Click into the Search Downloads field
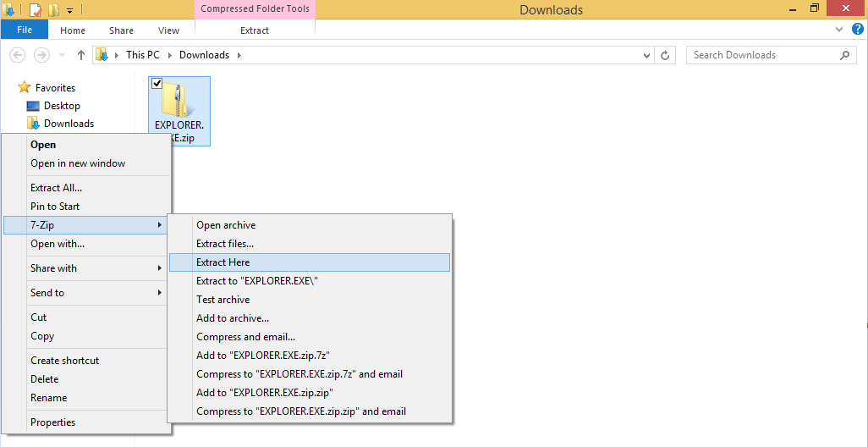The height and width of the screenshot is (447, 868). point(761,55)
